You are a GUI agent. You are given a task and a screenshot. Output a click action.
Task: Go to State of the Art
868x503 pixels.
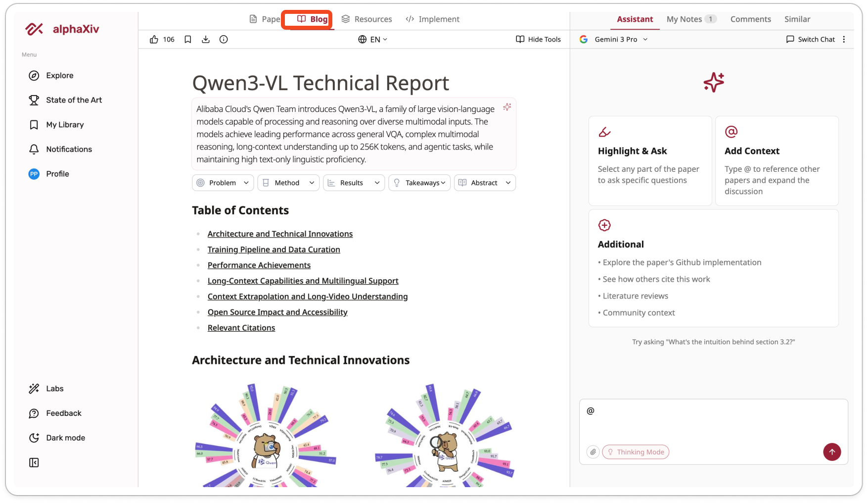point(65,100)
